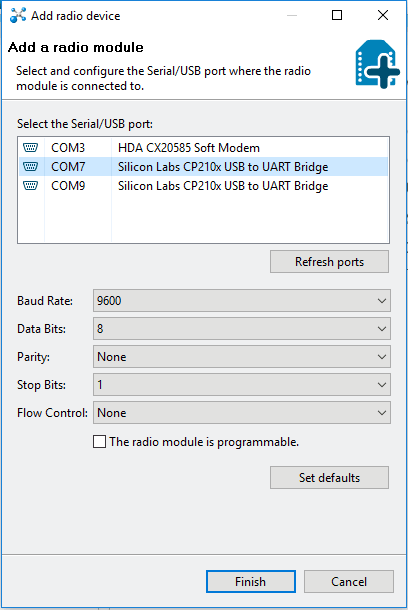Close the Add radio device window
The height and width of the screenshot is (610, 408).
(x=383, y=15)
